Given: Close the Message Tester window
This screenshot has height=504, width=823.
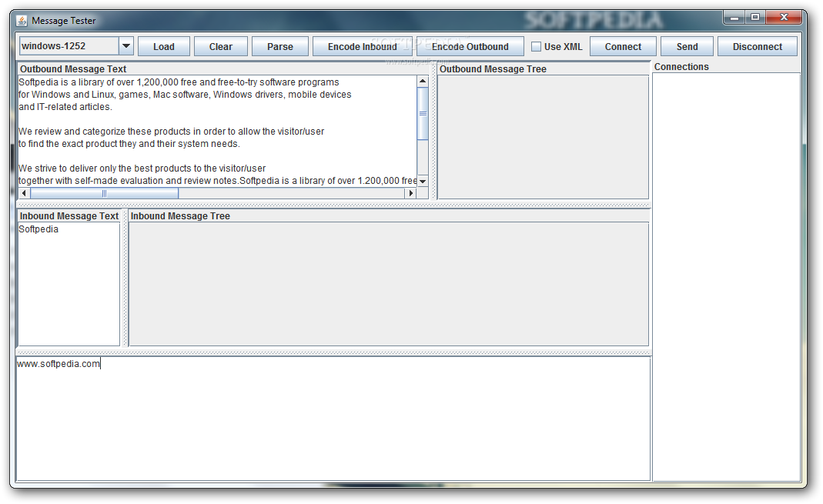Looking at the screenshot, I should (785, 17).
